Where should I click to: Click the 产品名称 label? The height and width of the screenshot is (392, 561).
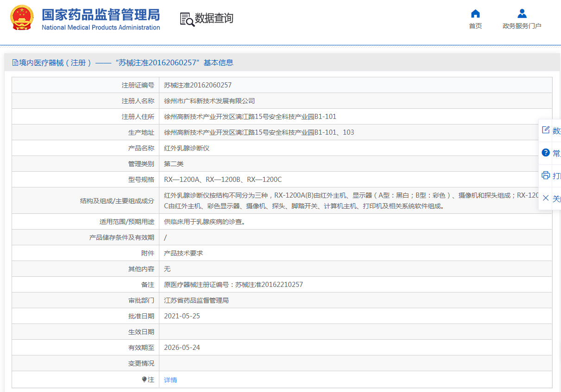pyautogui.click(x=141, y=148)
